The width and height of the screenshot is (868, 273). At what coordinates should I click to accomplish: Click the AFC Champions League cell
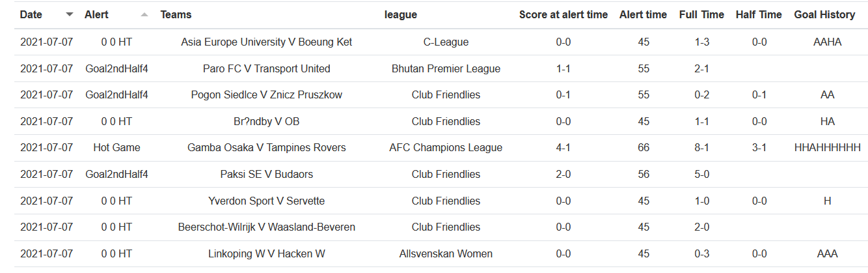(446, 148)
